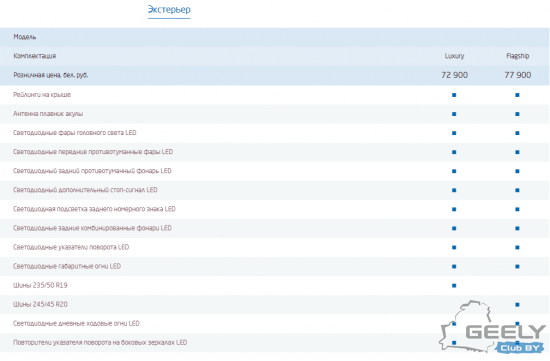The image size is (550, 361).
Task: Select the Шины 245/45 R20 row label
Action: point(40,304)
